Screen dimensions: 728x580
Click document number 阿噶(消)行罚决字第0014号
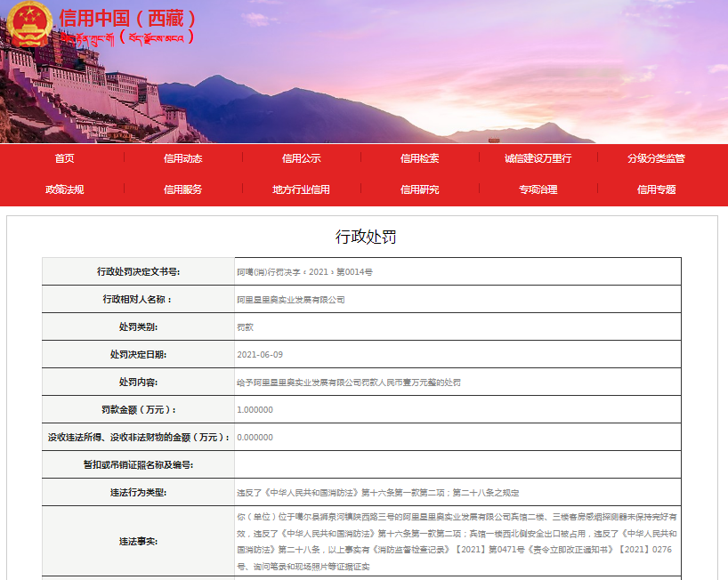point(304,272)
